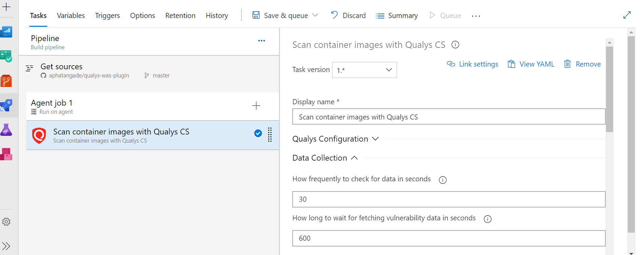The image size is (644, 255).
Task: Open the Artifacts sidebar icon
Action: pos(6,154)
